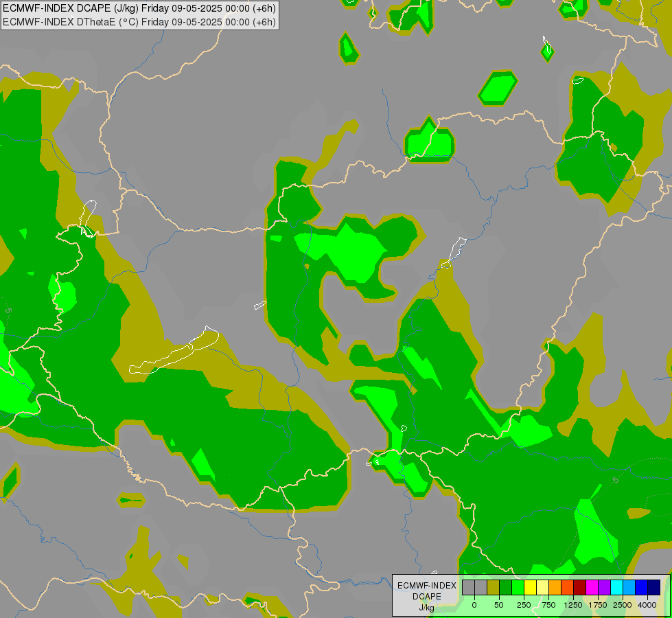Click the legend value 0
672x618 pixels.
point(474,605)
